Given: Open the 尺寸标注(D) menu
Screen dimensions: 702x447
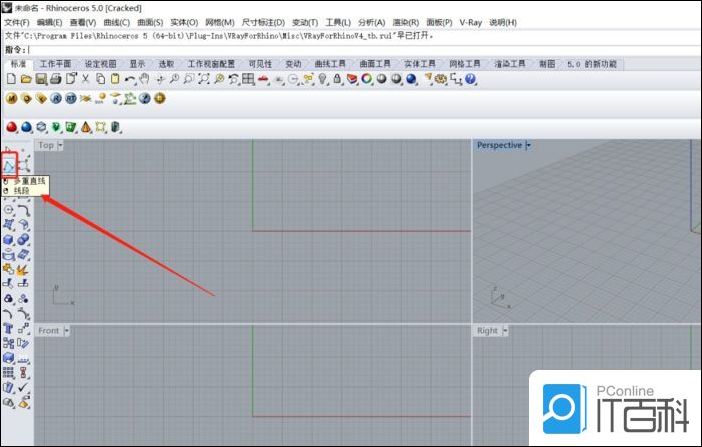Looking at the screenshot, I should click(263, 22).
